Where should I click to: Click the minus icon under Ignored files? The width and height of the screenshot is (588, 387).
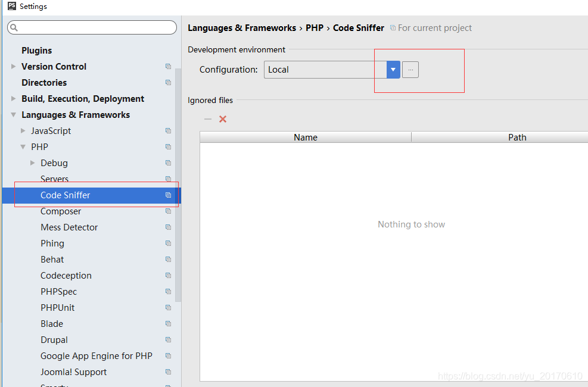point(207,118)
